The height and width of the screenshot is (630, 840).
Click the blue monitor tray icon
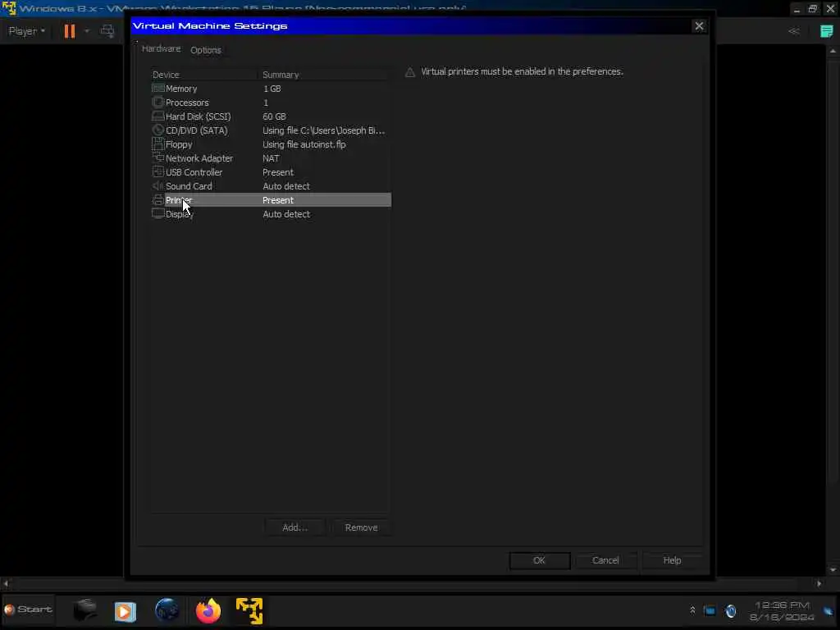point(710,610)
